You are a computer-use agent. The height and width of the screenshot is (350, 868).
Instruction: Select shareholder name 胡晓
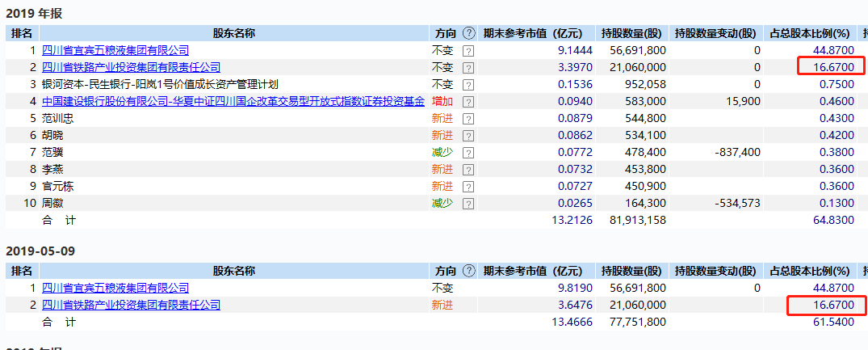(53, 135)
